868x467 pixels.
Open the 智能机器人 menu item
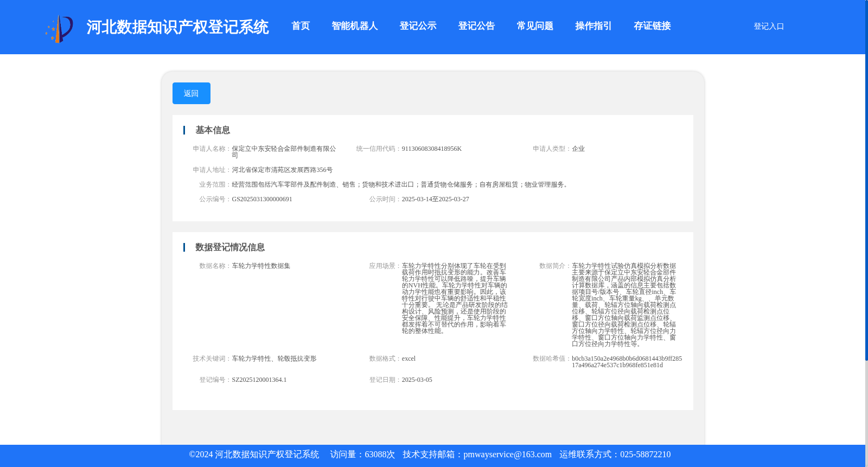(x=355, y=26)
